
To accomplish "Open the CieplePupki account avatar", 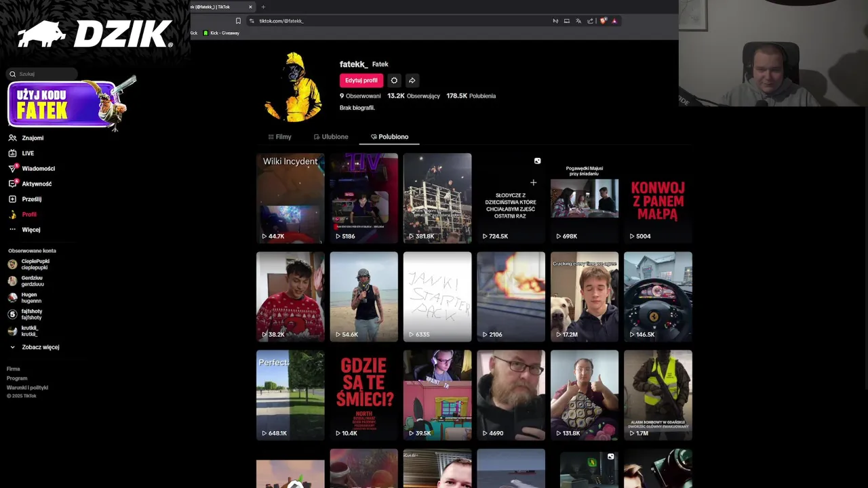I will pos(12,264).
